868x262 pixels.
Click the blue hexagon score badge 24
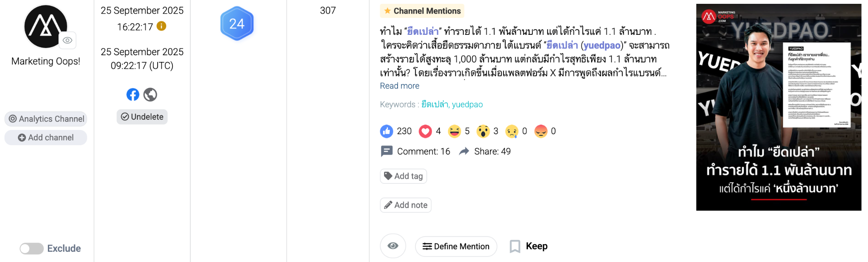(x=237, y=24)
